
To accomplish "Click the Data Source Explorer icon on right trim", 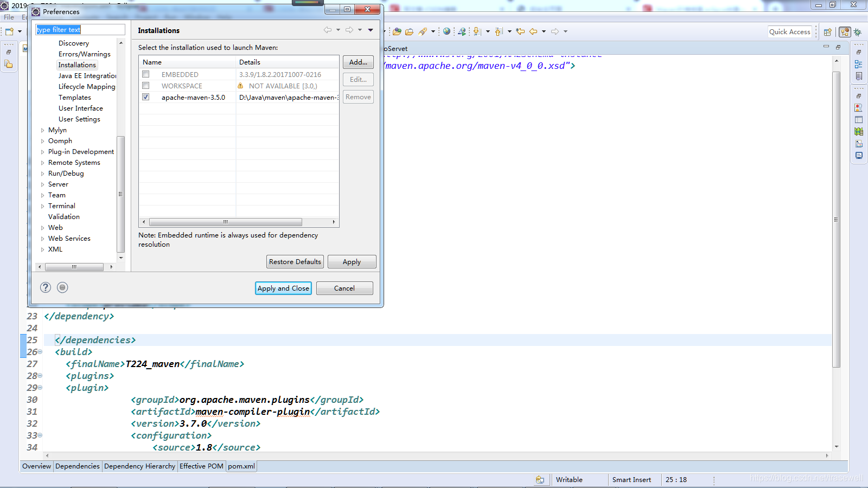I will click(x=859, y=144).
